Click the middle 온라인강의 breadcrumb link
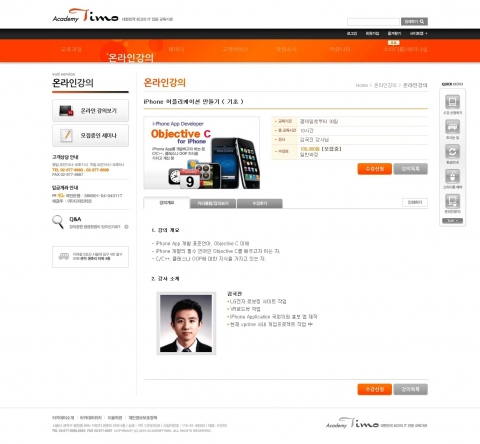Viewport: 480px width, 444px height. click(x=385, y=85)
